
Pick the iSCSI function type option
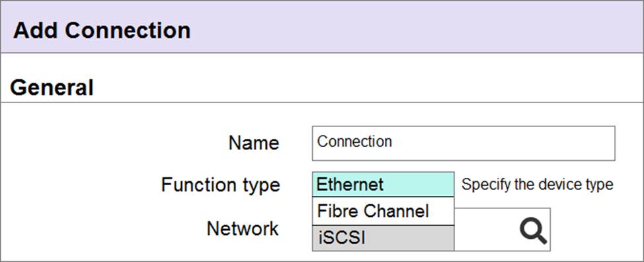383,238
